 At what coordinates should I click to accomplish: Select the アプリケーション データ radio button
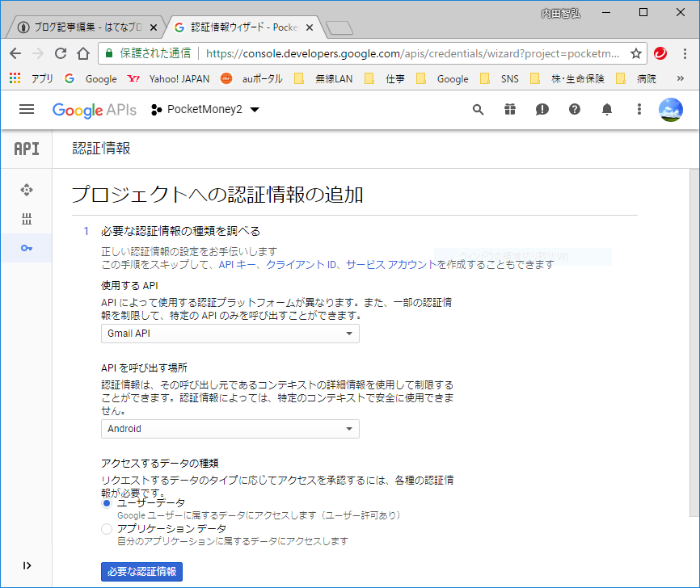106,529
